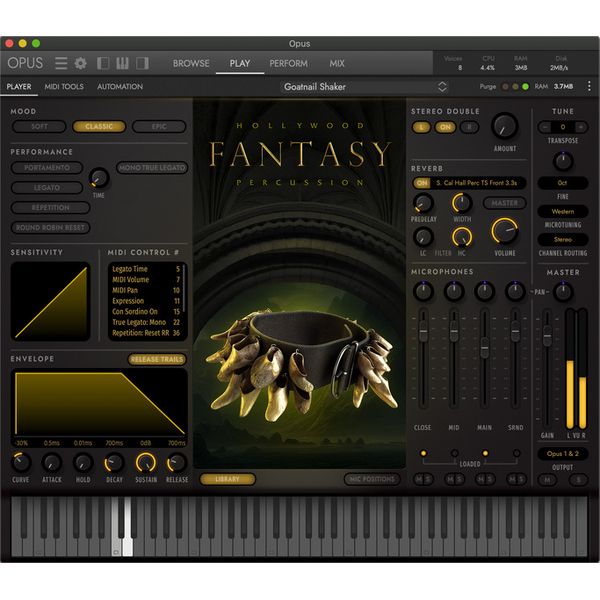
Task: Toggle Stereo Double ON switch
Action: pyautogui.click(x=445, y=127)
